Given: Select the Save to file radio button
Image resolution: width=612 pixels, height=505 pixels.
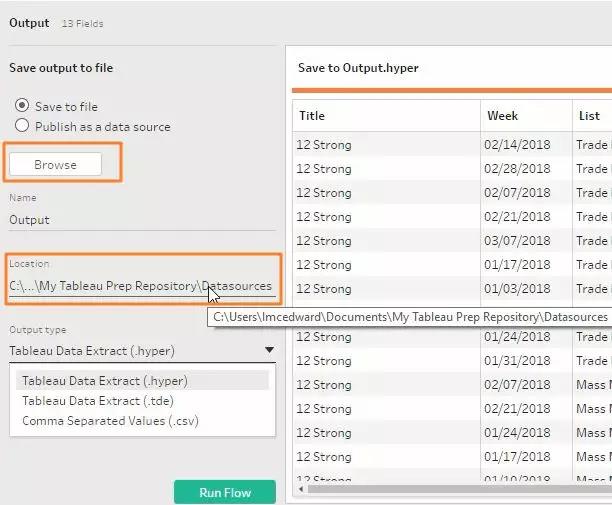Looking at the screenshot, I should pyautogui.click(x=22, y=106).
